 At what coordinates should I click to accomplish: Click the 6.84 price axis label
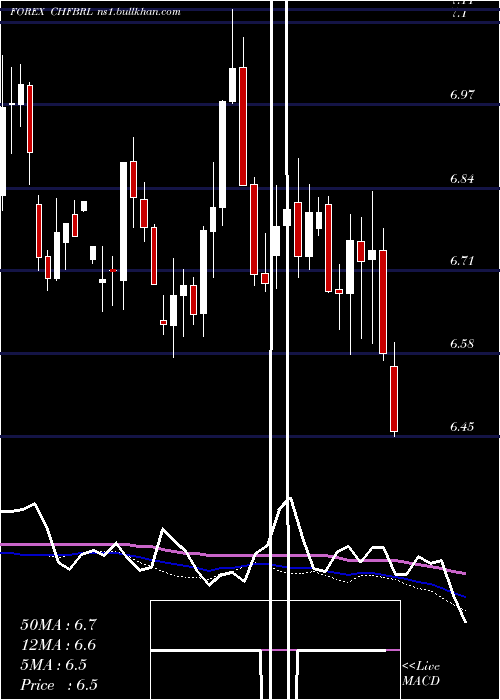[x=462, y=179]
